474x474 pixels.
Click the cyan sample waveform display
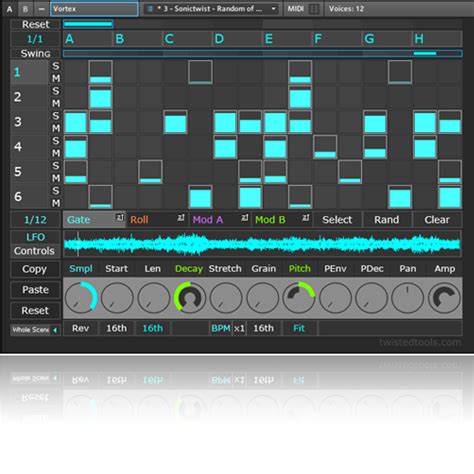click(x=262, y=244)
